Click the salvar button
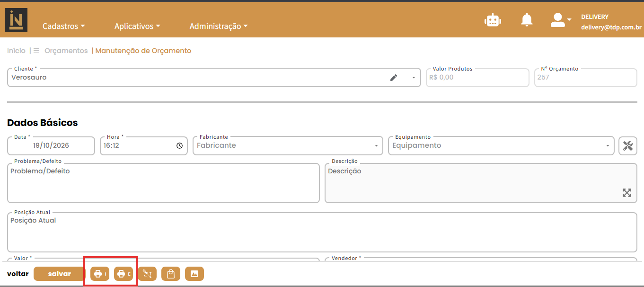This screenshot has width=644, height=287. point(59,274)
